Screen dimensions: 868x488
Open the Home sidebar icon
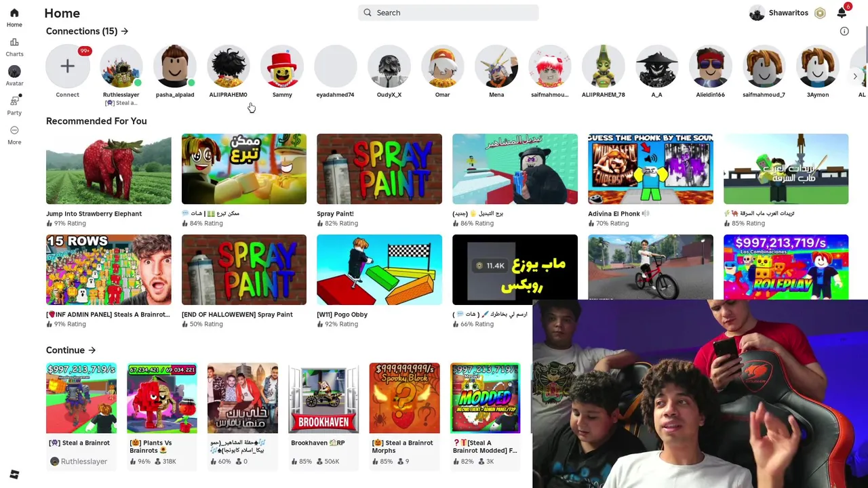[x=14, y=13]
